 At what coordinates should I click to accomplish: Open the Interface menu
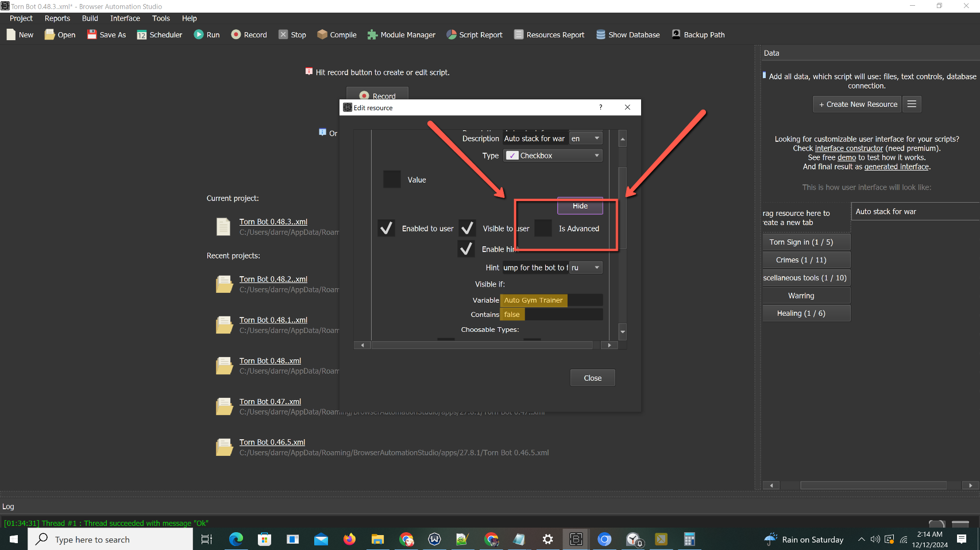tap(125, 18)
